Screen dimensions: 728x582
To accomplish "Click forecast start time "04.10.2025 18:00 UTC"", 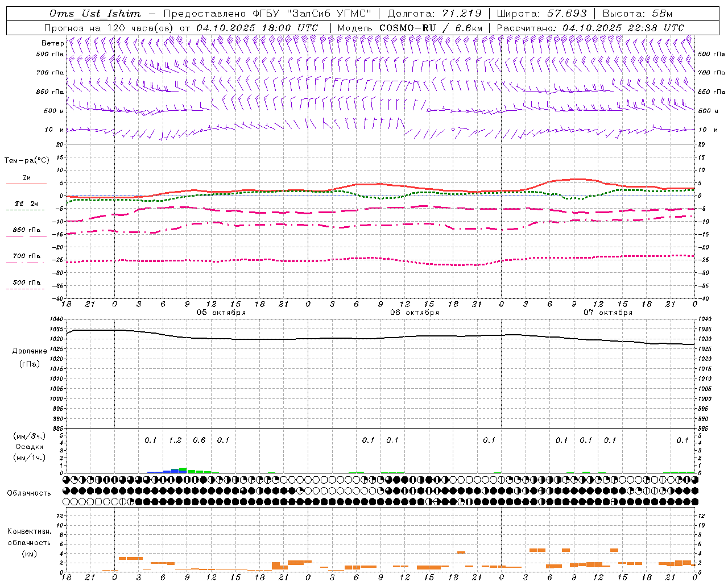I will point(257,28).
